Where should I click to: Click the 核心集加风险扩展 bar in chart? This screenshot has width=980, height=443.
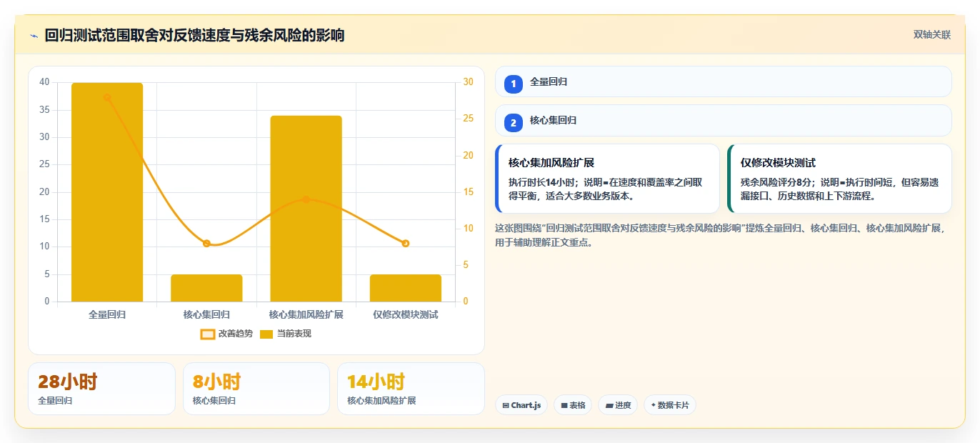(x=306, y=209)
